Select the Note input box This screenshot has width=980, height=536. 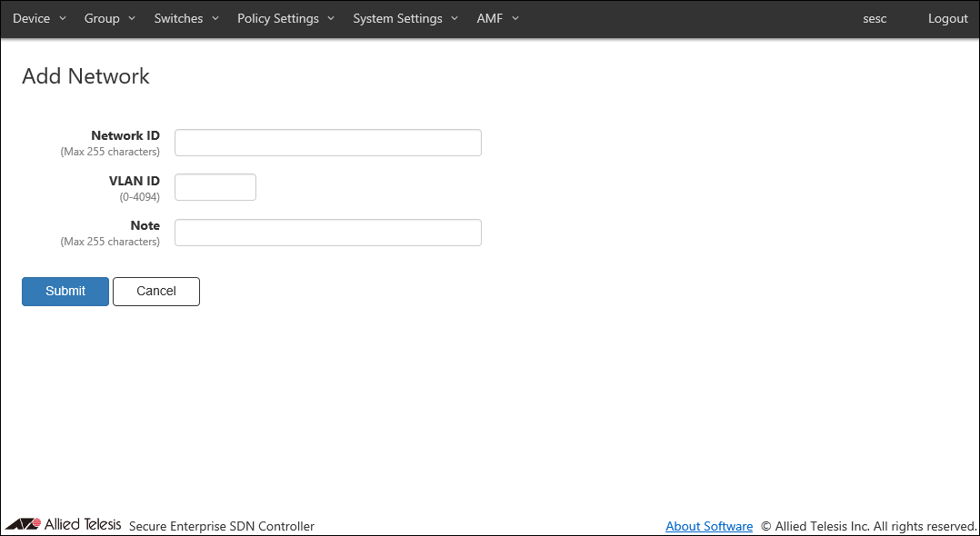tap(327, 233)
